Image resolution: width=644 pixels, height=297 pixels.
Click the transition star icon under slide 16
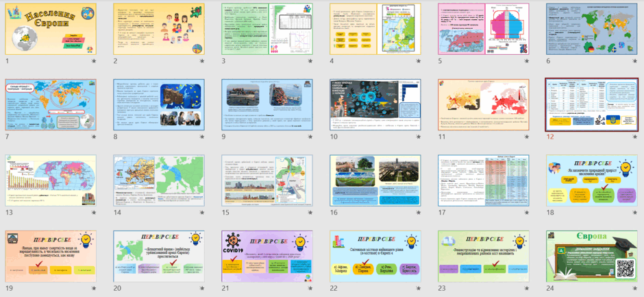(418, 212)
